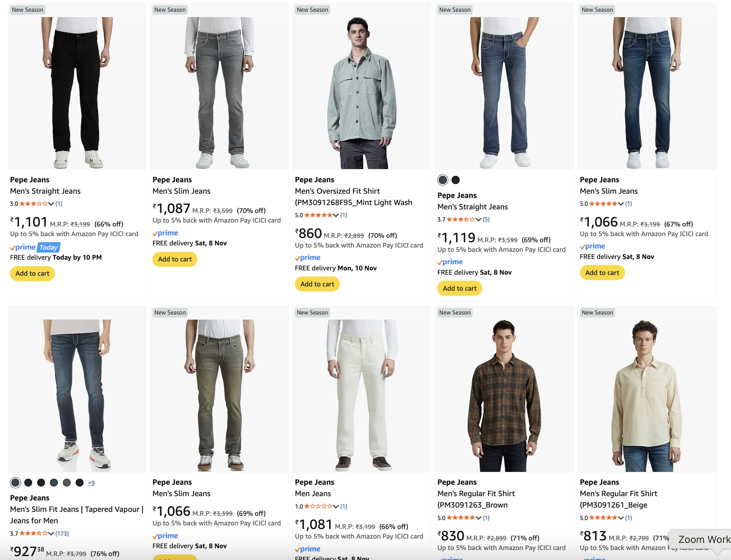This screenshot has width=731, height=560.
Task: Click the 3.7 star rating on Tapered Vapour jeans
Action: coord(33,534)
